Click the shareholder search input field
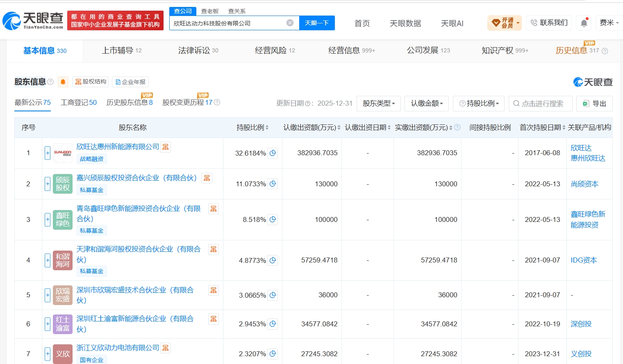 point(540,104)
